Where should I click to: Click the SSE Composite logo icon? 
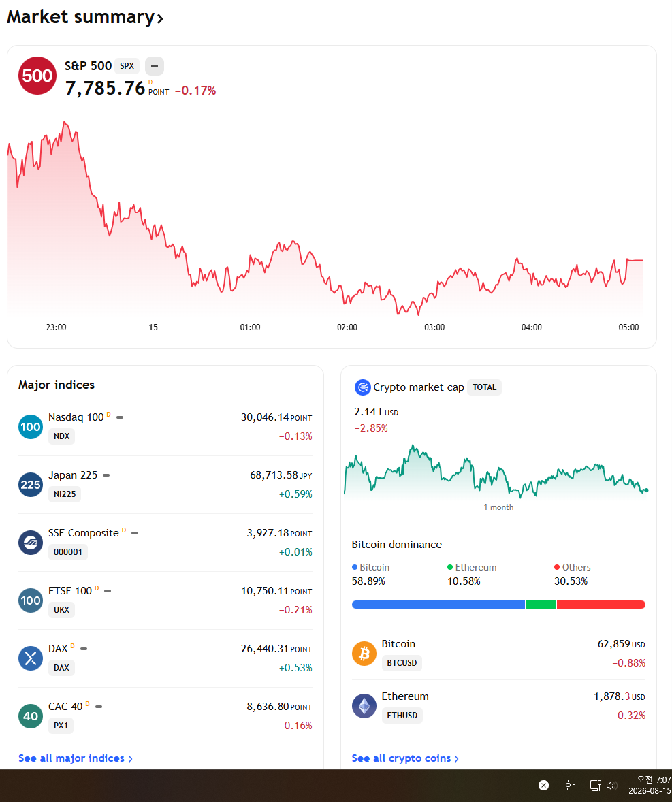[x=31, y=542]
